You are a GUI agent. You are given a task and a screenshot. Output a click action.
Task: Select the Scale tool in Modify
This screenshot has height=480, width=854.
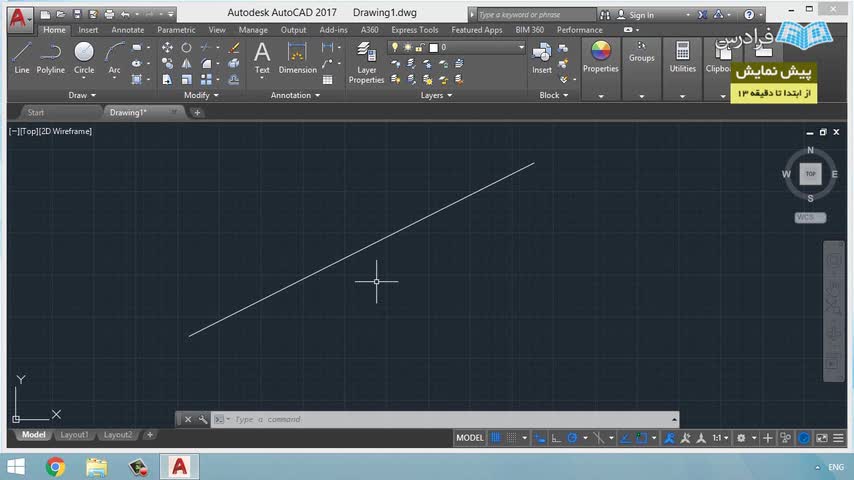[186, 80]
